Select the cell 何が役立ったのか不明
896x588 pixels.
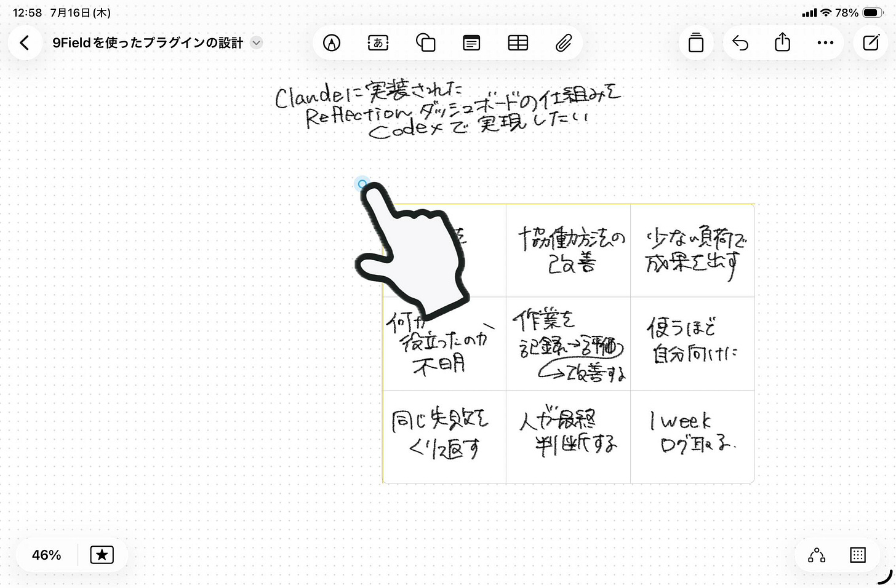click(444, 344)
